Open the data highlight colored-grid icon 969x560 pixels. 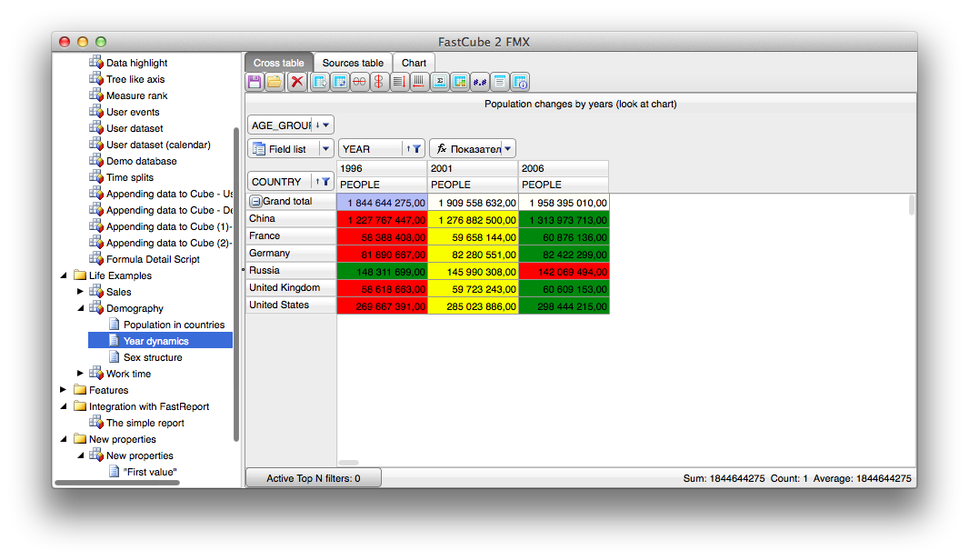coord(459,82)
